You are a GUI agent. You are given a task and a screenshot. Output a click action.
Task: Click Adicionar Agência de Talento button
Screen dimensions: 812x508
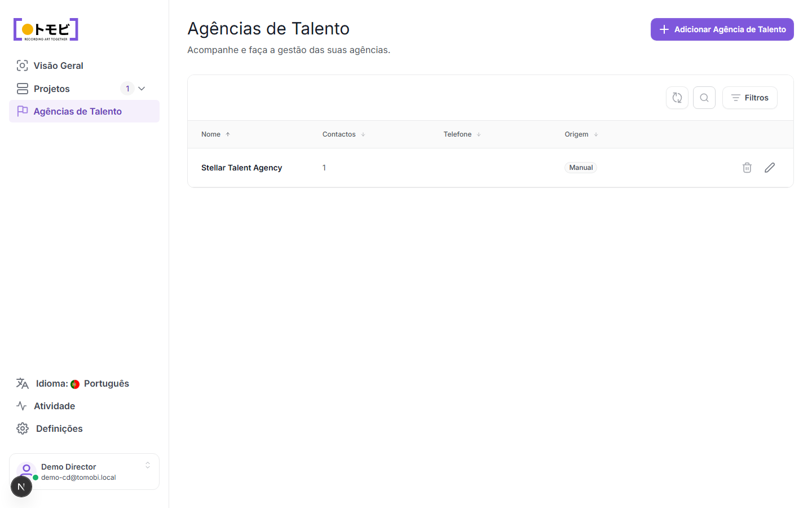722,29
